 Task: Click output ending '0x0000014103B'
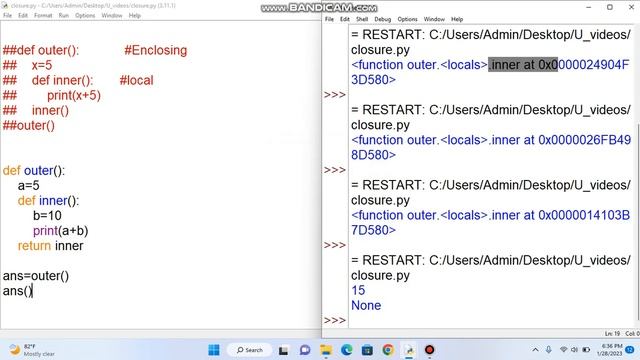(x=491, y=215)
